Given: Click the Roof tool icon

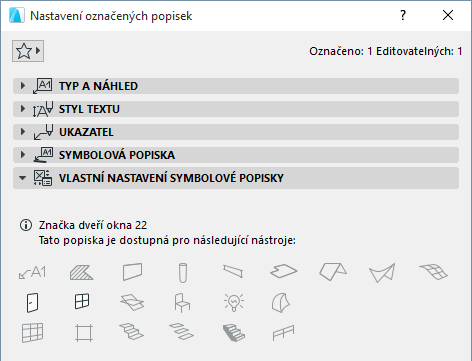Looking at the screenshot, I should (333, 271).
